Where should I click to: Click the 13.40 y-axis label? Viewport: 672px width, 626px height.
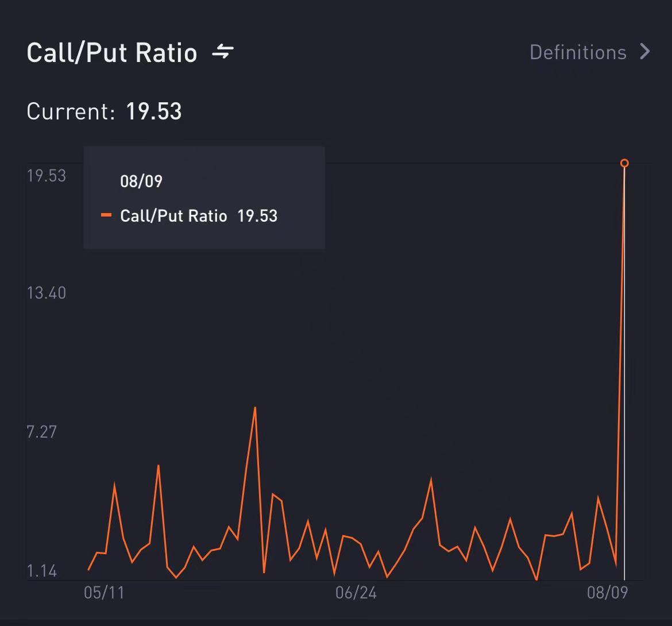coord(47,293)
